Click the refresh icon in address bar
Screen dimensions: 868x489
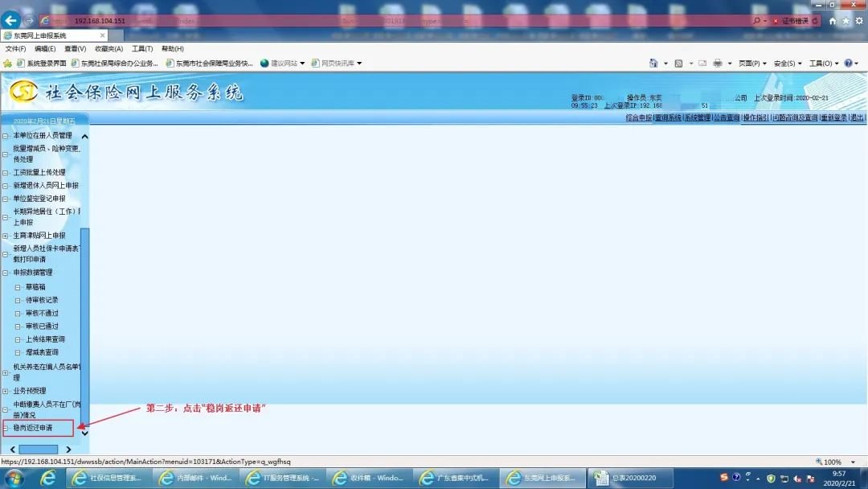point(815,20)
